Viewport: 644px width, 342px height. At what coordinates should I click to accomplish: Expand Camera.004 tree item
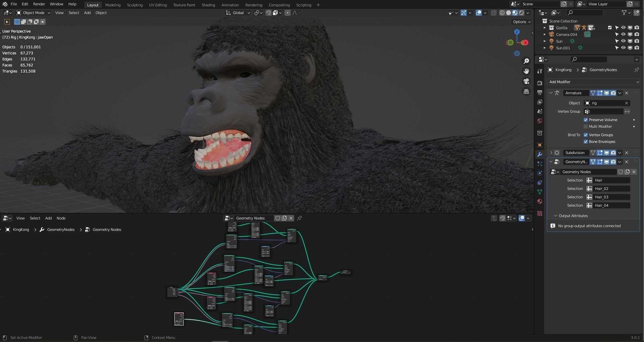544,34
